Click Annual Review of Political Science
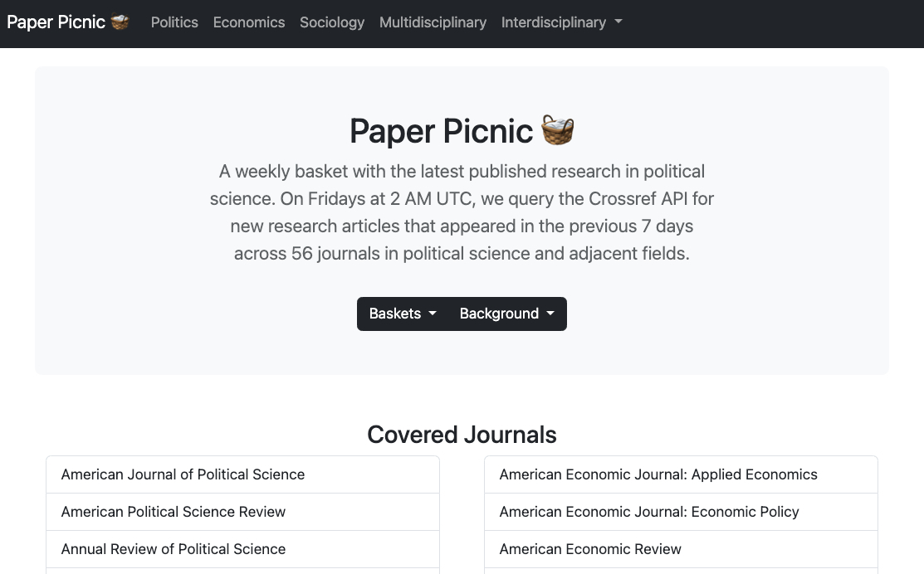This screenshot has width=924, height=574. coord(174,549)
